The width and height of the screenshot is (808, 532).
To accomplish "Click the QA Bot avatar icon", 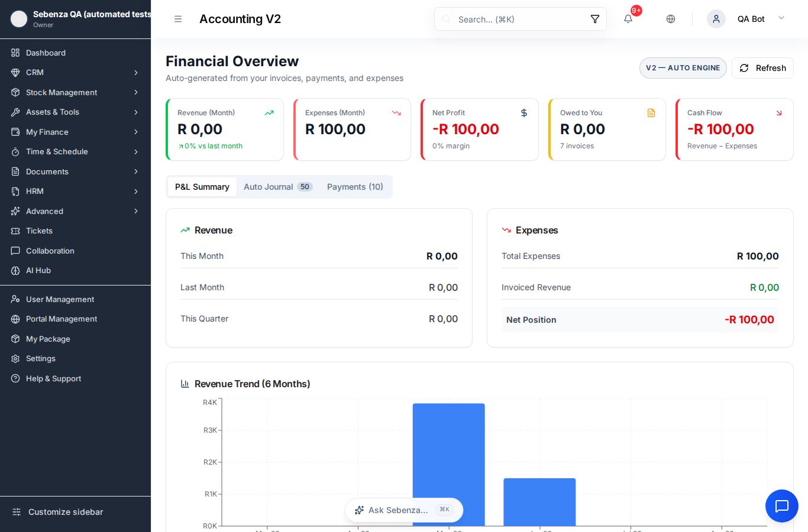I will 716,19.
